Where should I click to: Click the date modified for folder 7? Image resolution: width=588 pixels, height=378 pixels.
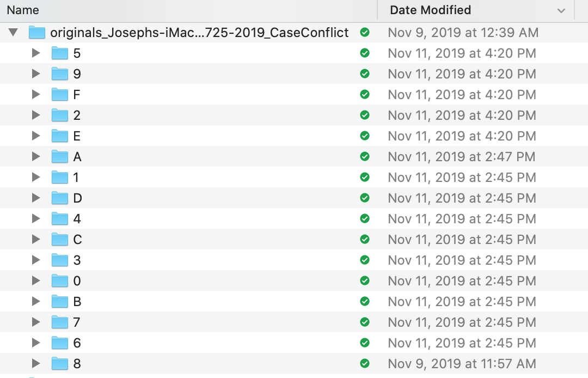coord(462,322)
